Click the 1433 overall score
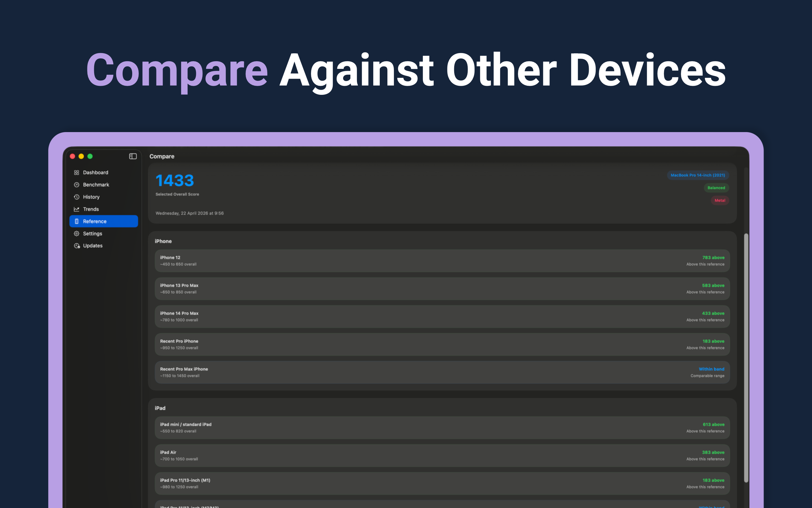This screenshot has width=812, height=508. coord(175,181)
